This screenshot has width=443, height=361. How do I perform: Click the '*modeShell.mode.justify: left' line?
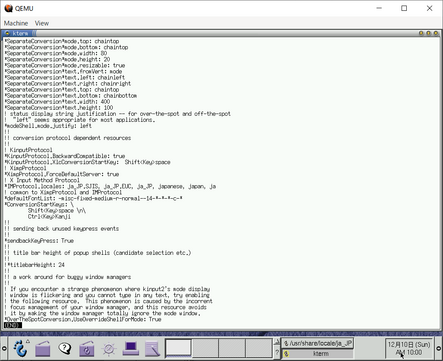[x=48, y=126]
